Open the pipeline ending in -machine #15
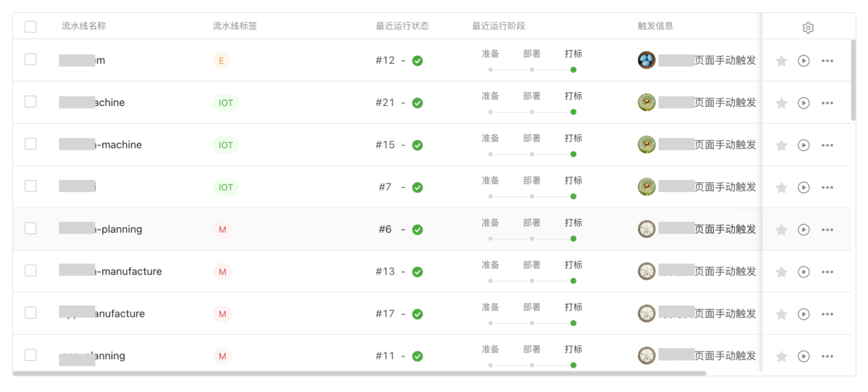Viewport: 868px width, 392px height. point(119,145)
